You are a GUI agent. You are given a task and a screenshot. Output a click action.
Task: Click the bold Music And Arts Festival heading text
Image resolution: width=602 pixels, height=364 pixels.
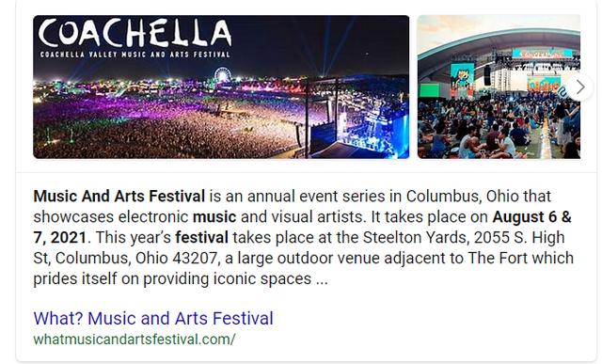coord(119,197)
